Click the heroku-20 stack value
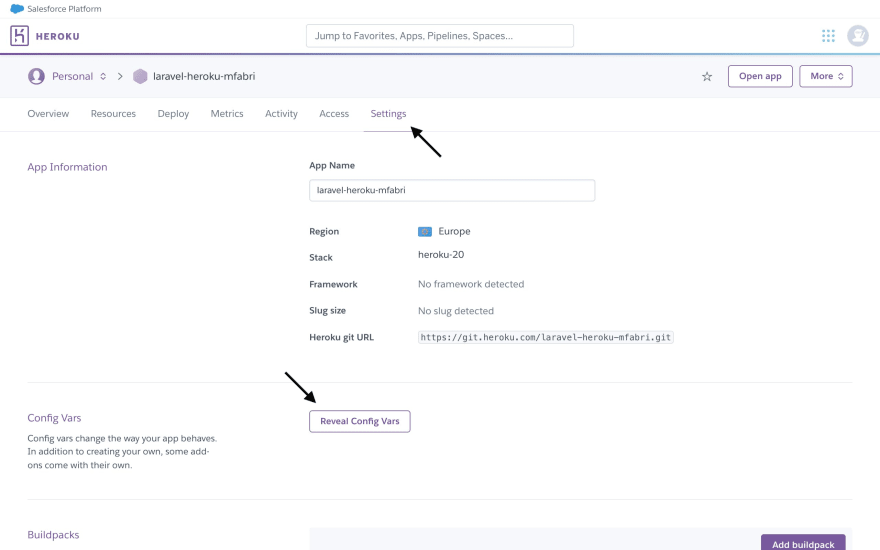Screen dimensions: 880x550 click(x=441, y=255)
